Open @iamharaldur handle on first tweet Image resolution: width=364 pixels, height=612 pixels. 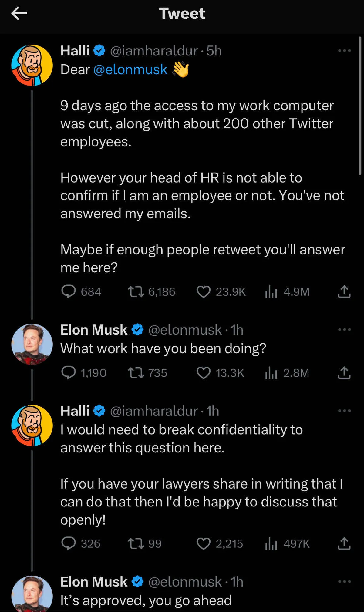tap(154, 51)
